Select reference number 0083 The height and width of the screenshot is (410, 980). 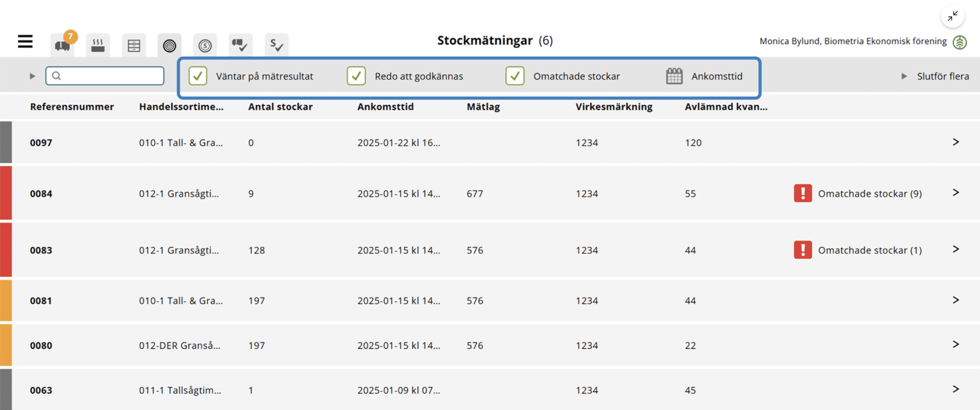(x=41, y=250)
